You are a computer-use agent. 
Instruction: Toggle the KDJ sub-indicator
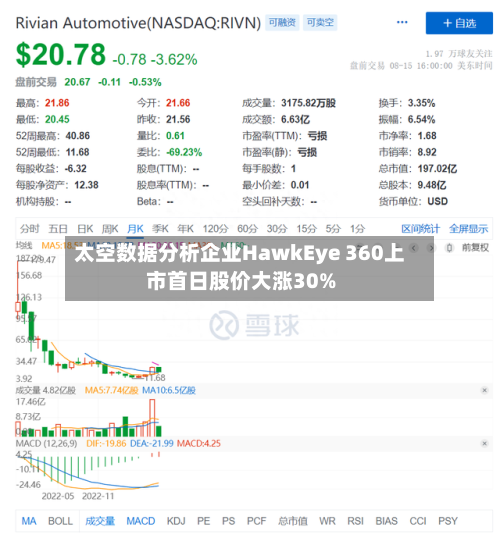[176, 521]
